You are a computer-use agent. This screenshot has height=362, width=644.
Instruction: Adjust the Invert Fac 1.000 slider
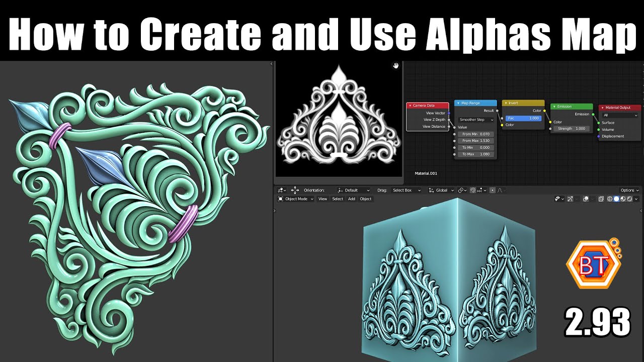click(523, 118)
